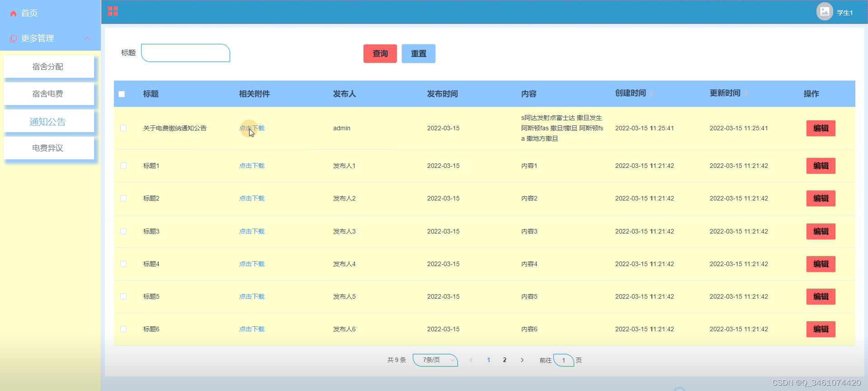Click the 关于电费缴纳通知公告 title cell

tap(175, 128)
